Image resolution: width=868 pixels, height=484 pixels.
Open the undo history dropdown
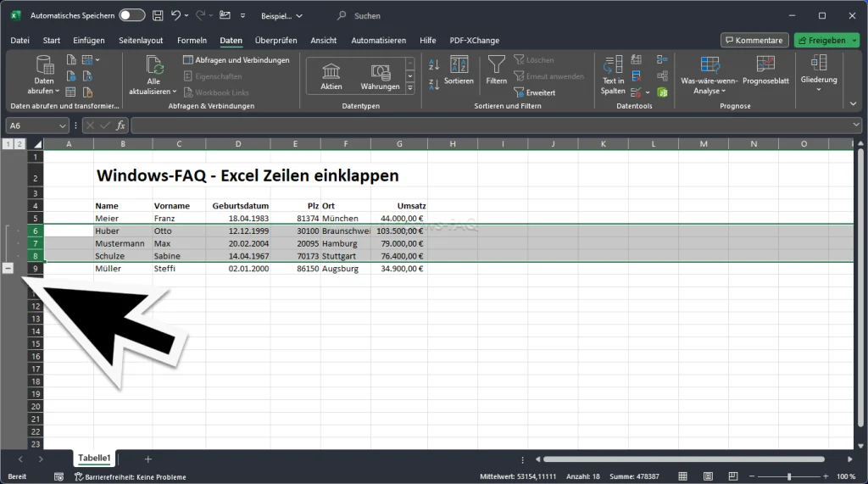(x=186, y=16)
